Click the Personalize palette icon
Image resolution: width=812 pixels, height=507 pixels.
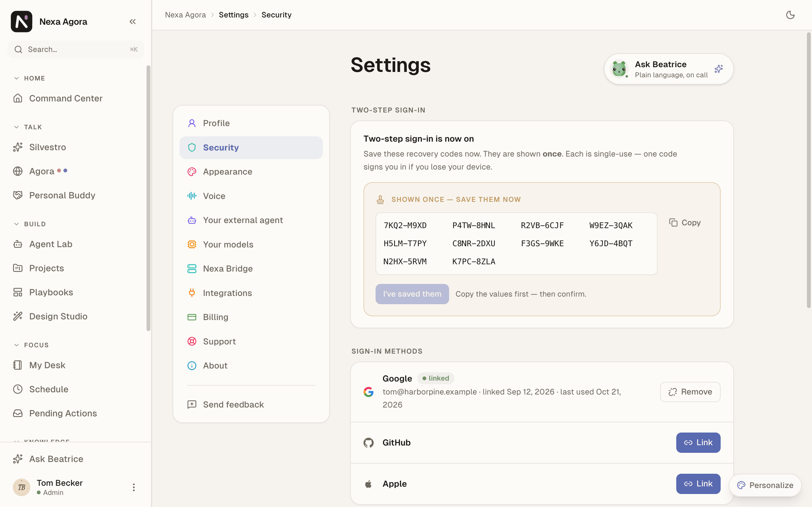[x=741, y=485]
